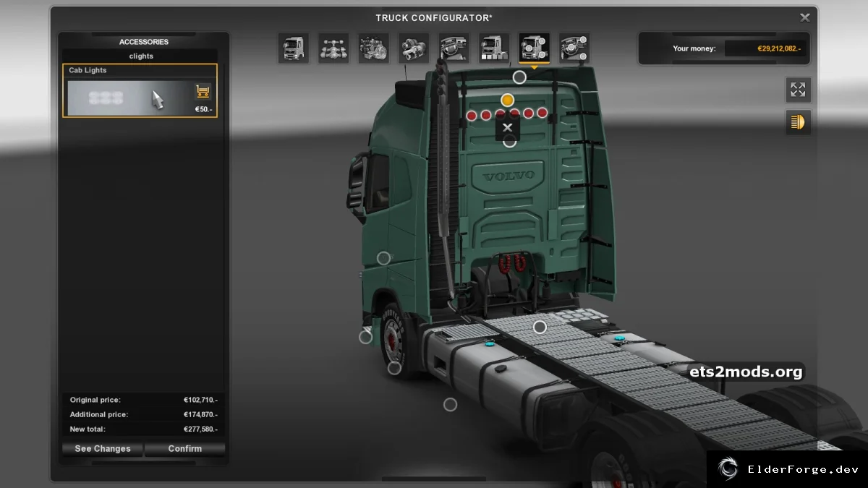
Task: Click the Original price €102,710 value
Action: pos(200,400)
